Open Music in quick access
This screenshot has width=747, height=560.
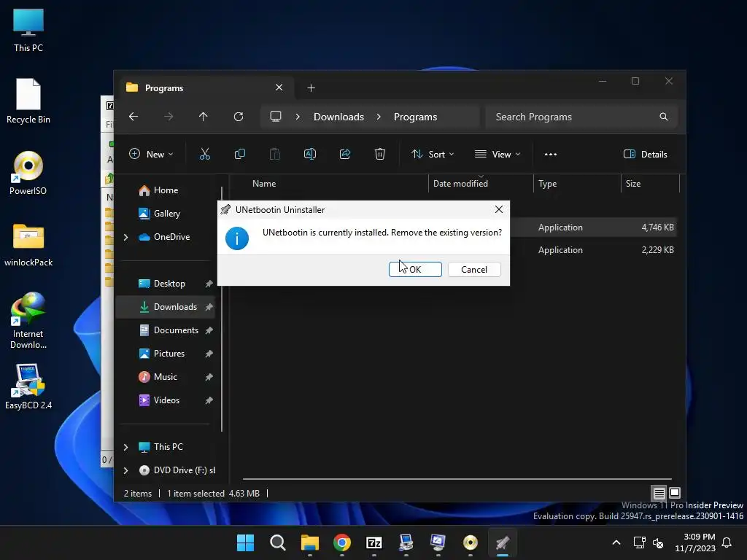coord(165,377)
